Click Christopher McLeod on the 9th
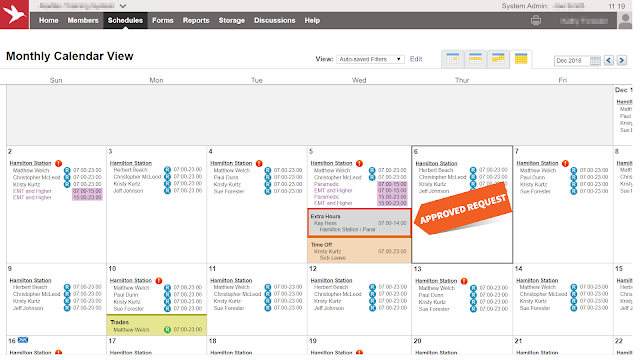 pyautogui.click(x=36, y=294)
